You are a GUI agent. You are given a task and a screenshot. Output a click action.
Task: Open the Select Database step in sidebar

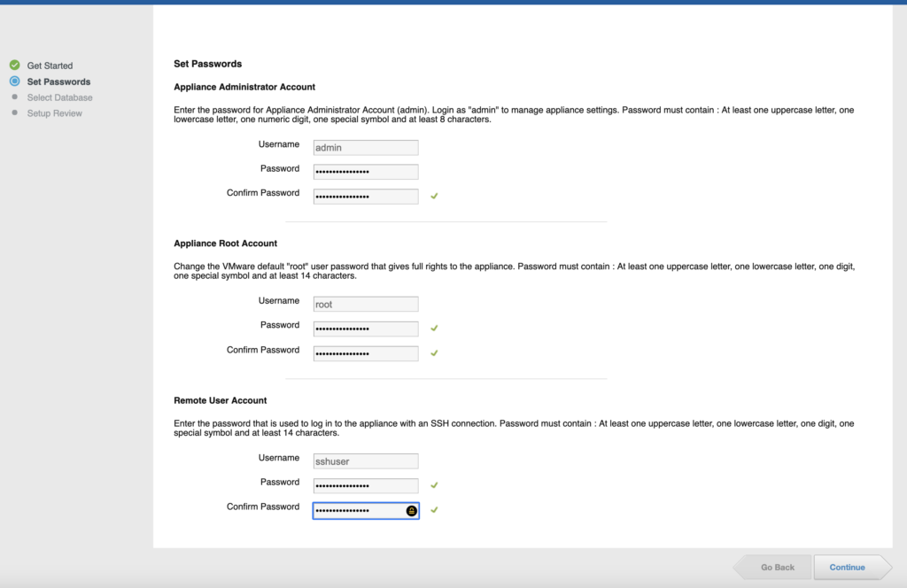click(x=59, y=97)
